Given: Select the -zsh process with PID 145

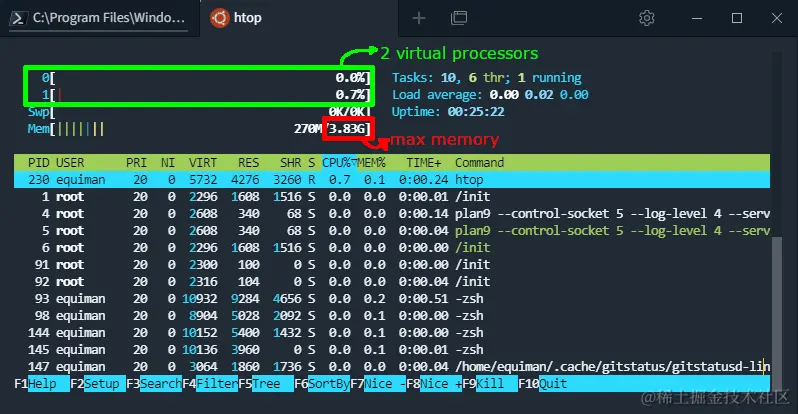Looking at the screenshot, I should 392,350.
